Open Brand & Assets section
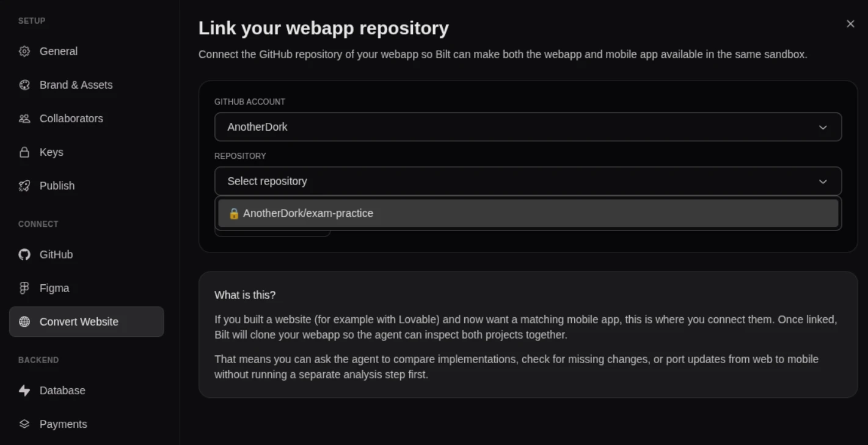This screenshot has height=445, width=868. coord(87,85)
